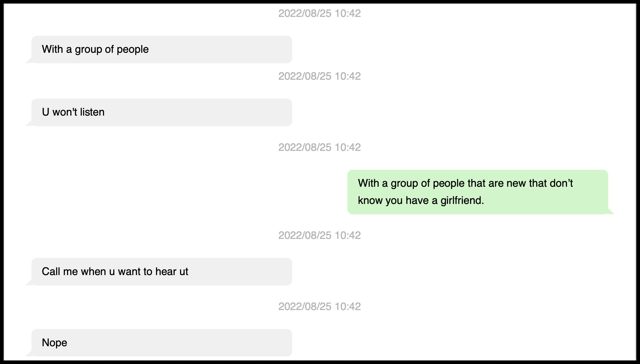Select the 'U won't listen' message

[x=162, y=112]
